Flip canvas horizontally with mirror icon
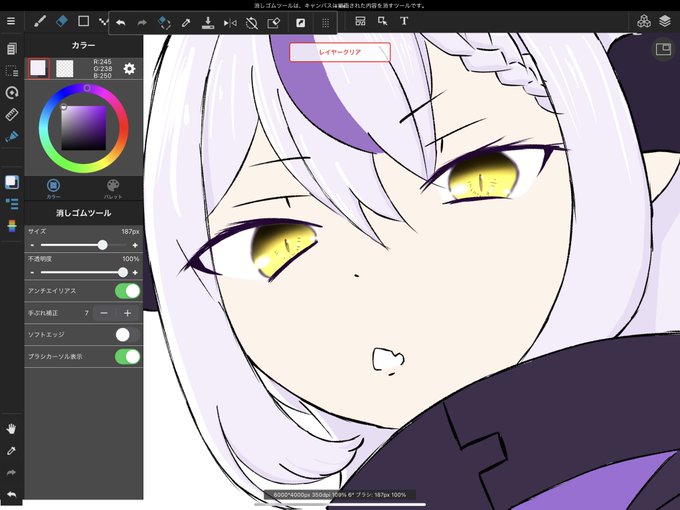 (230, 23)
